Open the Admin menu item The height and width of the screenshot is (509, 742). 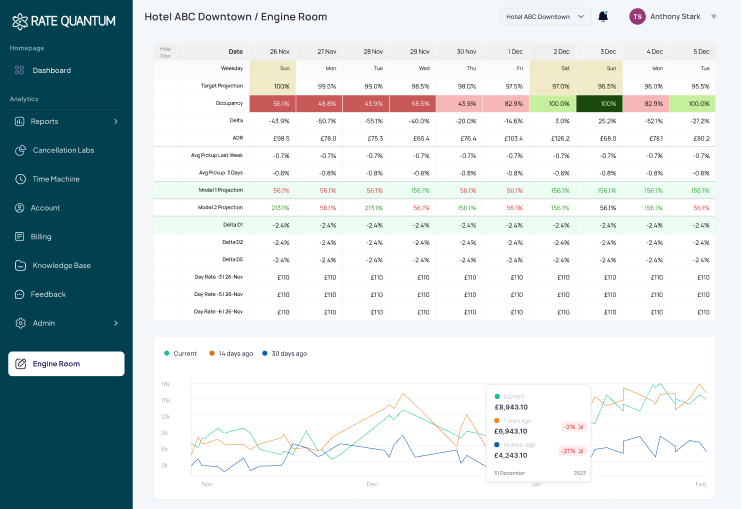click(66, 323)
